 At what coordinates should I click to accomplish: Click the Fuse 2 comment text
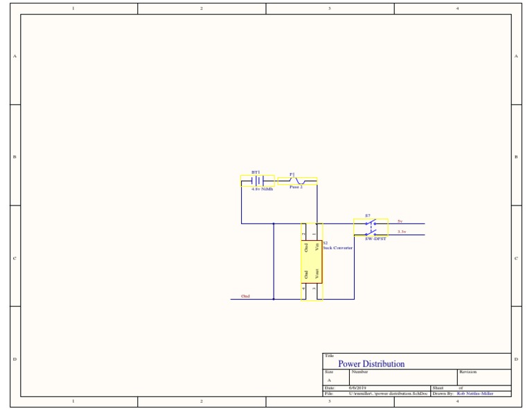click(x=296, y=187)
